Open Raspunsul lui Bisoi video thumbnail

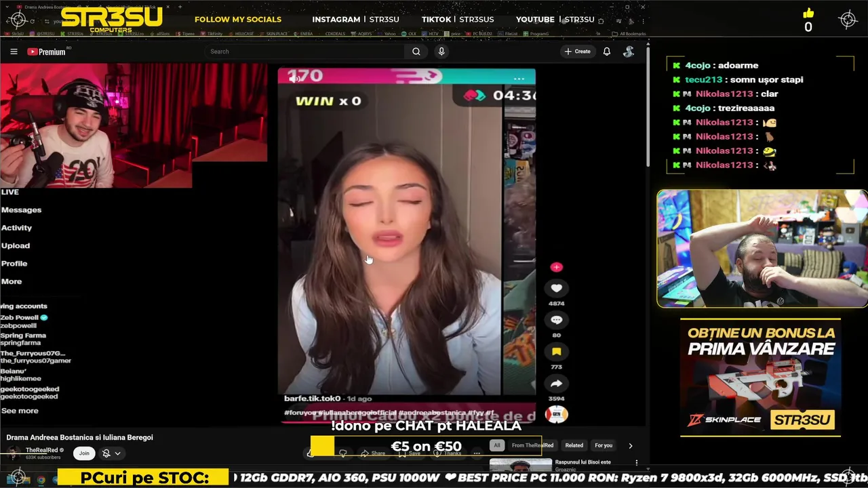coord(521,464)
